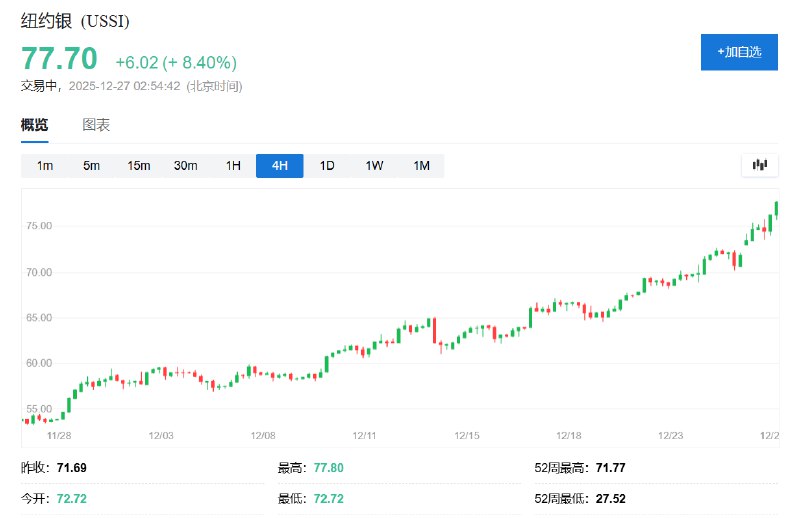Select the 5m timeframe
The height and width of the screenshot is (518, 800).
pos(91,166)
